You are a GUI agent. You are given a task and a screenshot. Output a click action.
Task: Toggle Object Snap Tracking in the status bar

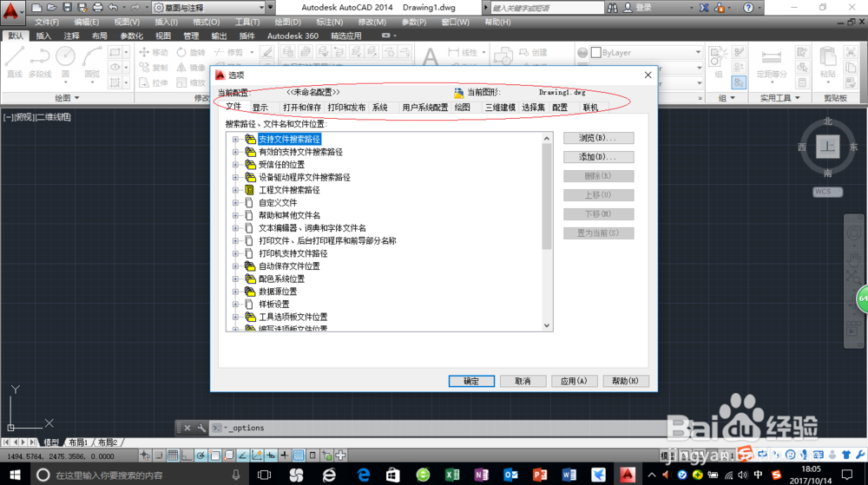tap(242, 456)
